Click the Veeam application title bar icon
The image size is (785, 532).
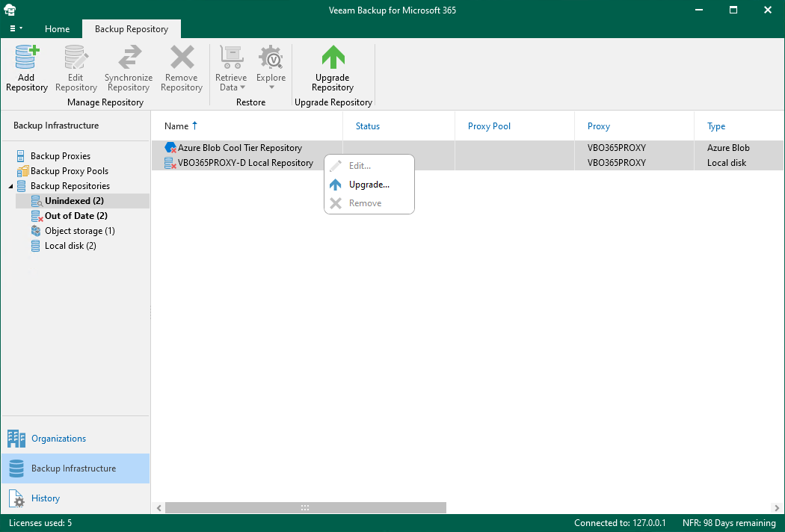click(10, 10)
